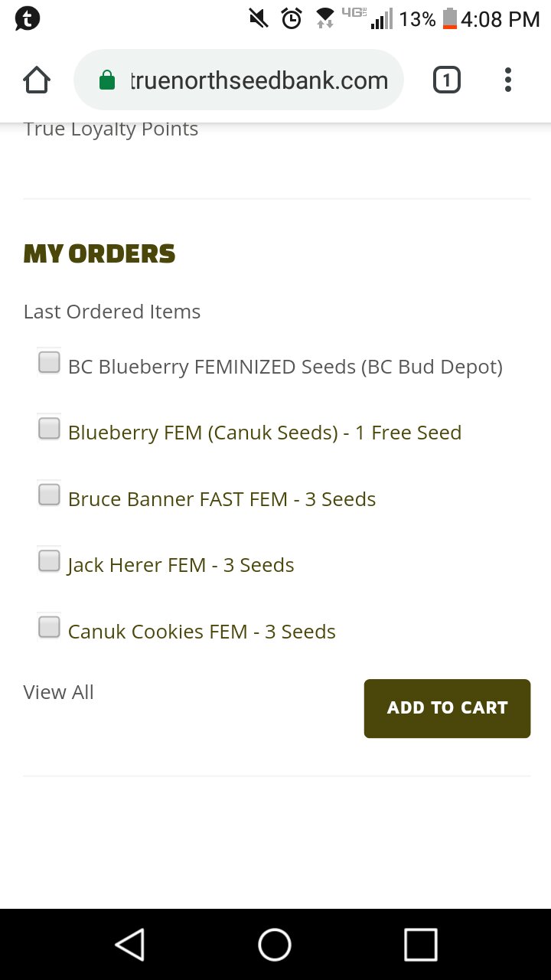Open the Canuk Cookies FEM product link
Image resolution: width=551 pixels, height=980 pixels.
[201, 632]
